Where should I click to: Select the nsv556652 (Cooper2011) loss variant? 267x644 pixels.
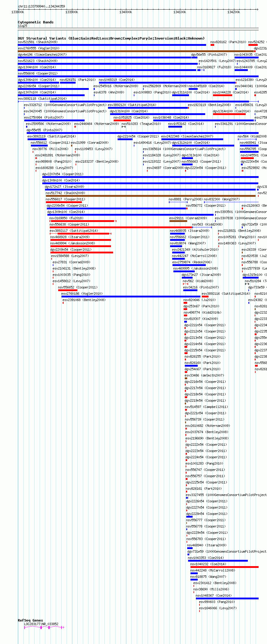[x=68, y=290]
